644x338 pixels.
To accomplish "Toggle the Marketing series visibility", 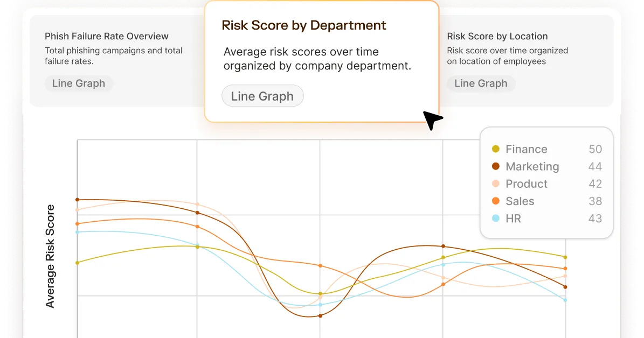I will click(532, 166).
